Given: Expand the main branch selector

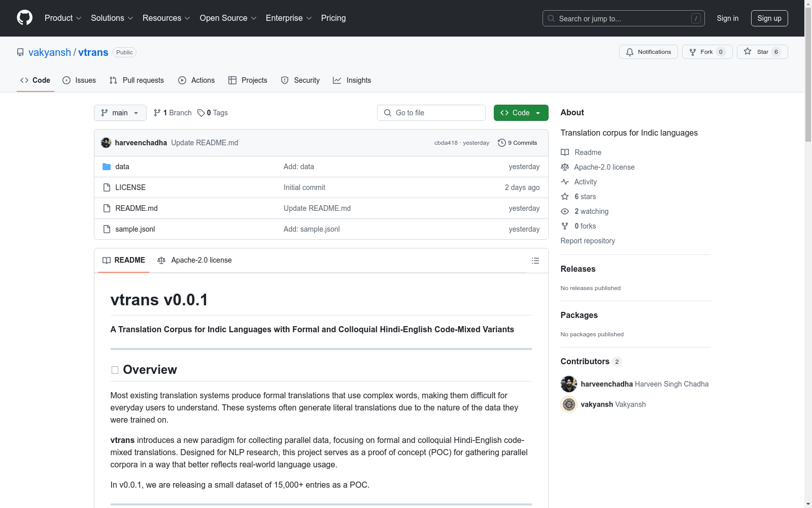Looking at the screenshot, I should pos(120,113).
